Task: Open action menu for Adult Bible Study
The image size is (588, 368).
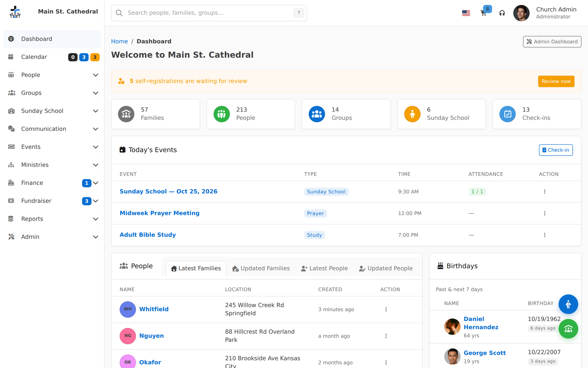Action: 545,235
